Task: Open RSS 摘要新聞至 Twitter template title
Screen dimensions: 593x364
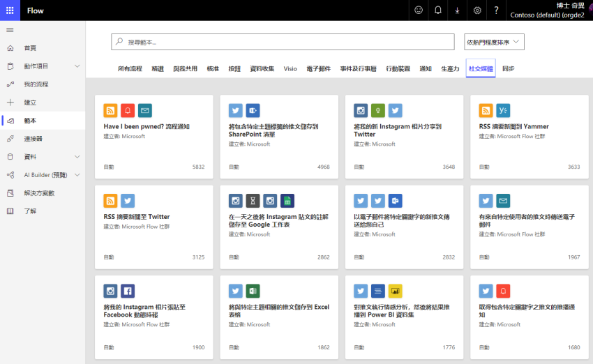Action: pyautogui.click(x=137, y=217)
